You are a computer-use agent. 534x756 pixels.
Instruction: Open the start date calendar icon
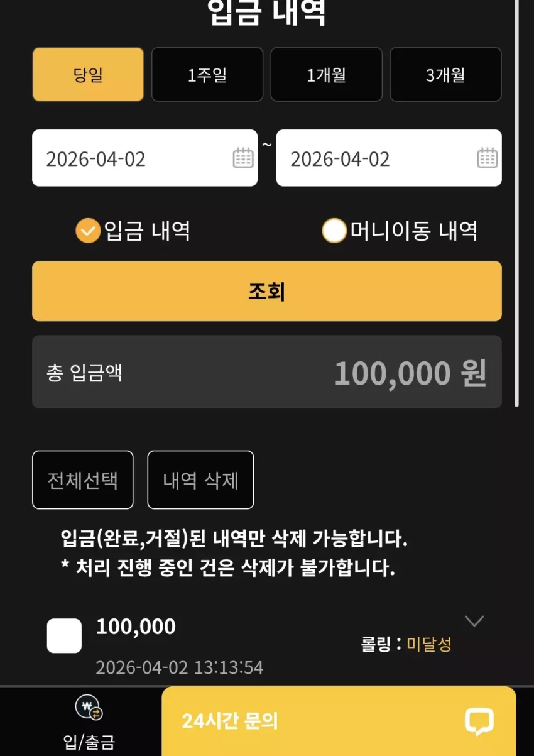(x=242, y=158)
